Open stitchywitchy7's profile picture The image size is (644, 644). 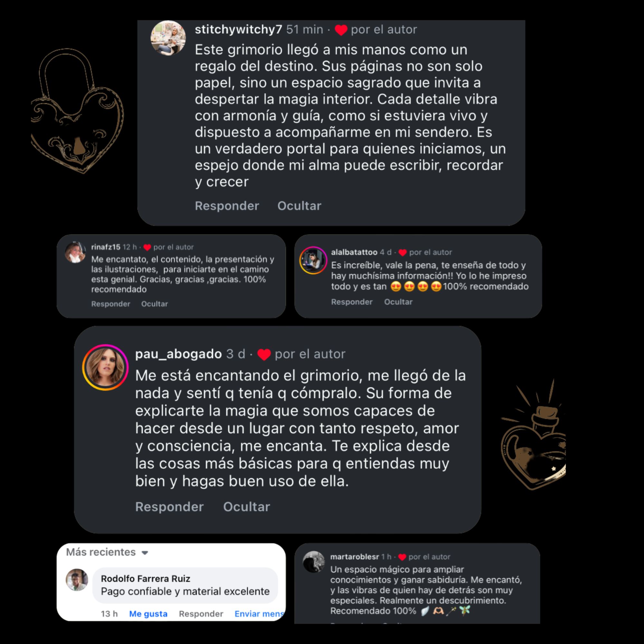pyautogui.click(x=168, y=38)
